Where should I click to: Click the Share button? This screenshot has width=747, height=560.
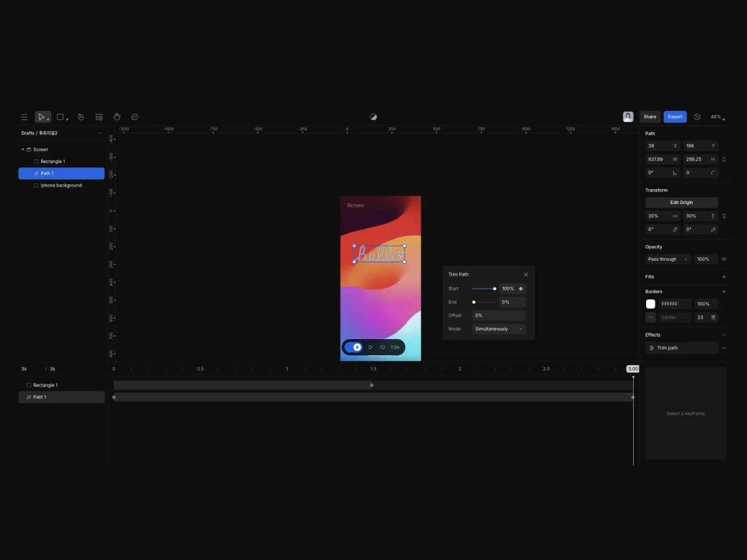point(650,117)
